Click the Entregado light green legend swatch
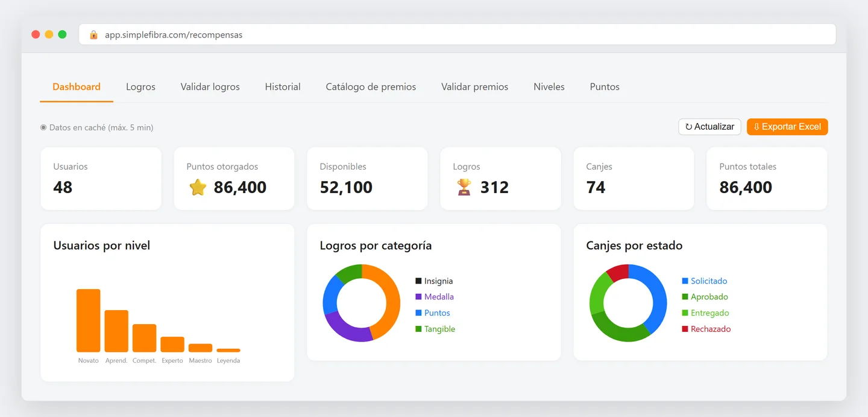Image resolution: width=868 pixels, height=417 pixels. (685, 313)
